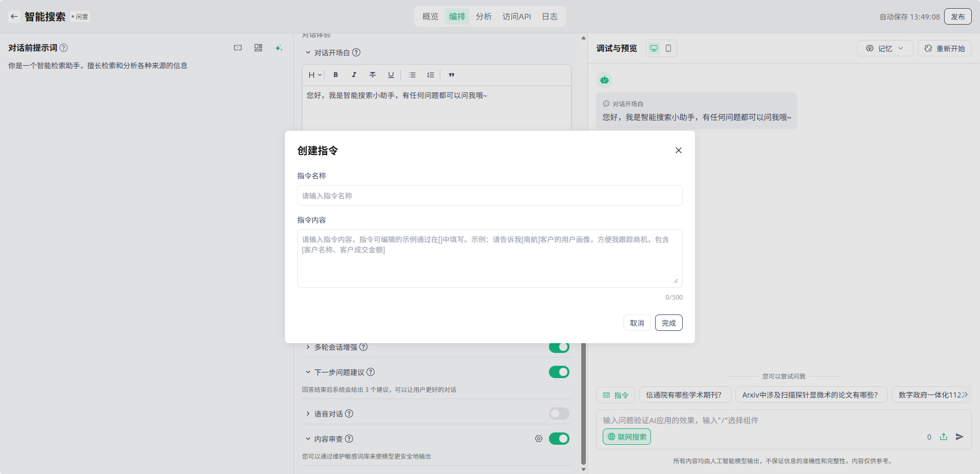Viewport: 980px width, 474px height.
Task: Switch to the 分析 tab
Action: pos(483,16)
